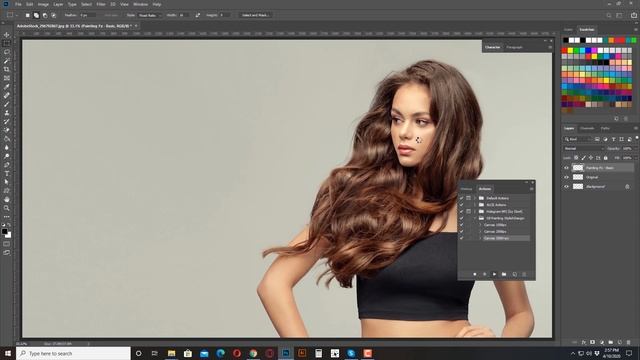This screenshot has width=640, height=360.
Task: Select the Eraser tool
Action: tap(7, 130)
